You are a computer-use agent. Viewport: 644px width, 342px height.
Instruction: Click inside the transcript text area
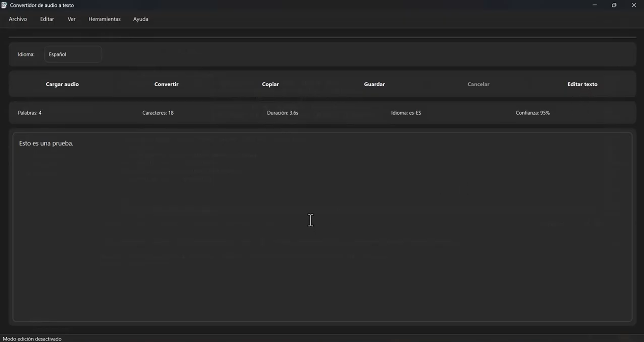tap(323, 227)
